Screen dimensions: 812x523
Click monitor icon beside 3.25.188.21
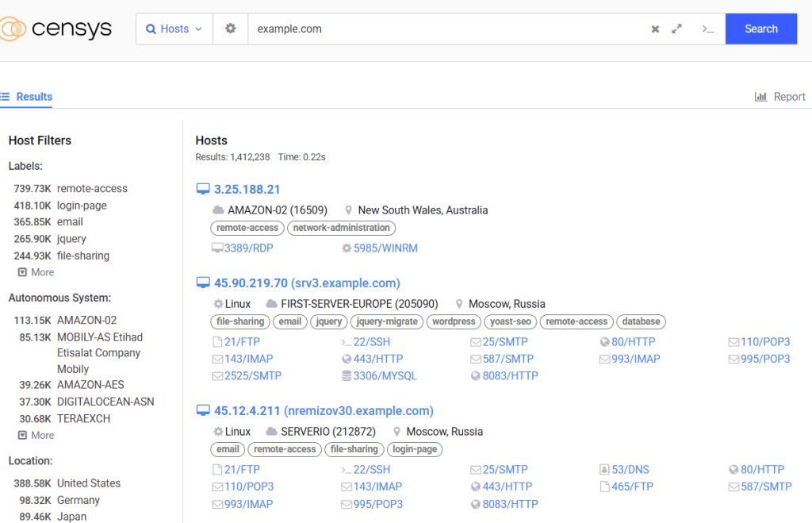tap(203, 189)
